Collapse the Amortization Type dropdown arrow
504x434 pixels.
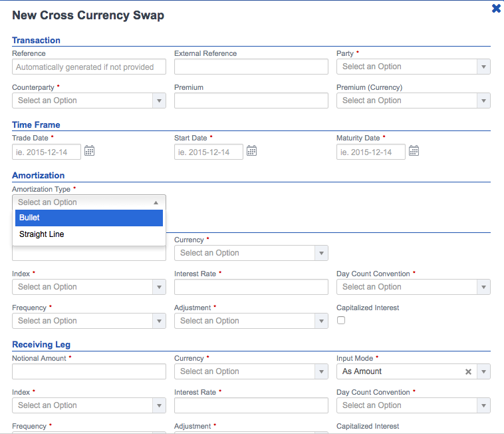tap(156, 202)
